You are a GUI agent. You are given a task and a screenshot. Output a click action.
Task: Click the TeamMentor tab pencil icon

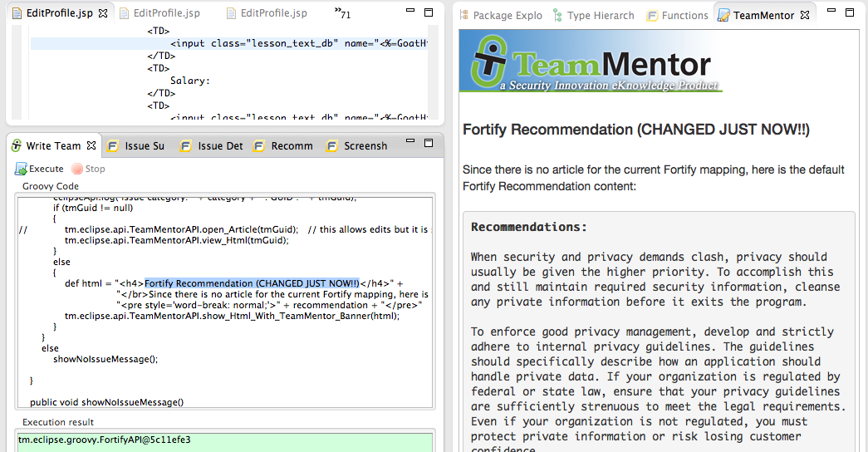pyautogui.click(x=723, y=16)
